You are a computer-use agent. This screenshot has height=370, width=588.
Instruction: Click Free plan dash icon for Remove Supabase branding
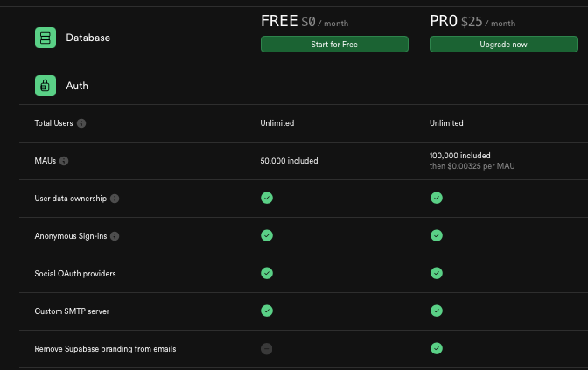(267, 349)
